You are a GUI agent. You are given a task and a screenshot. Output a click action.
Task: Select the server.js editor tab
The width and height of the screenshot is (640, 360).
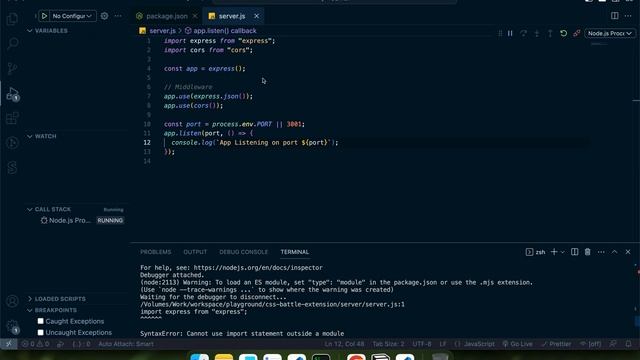coord(232,16)
